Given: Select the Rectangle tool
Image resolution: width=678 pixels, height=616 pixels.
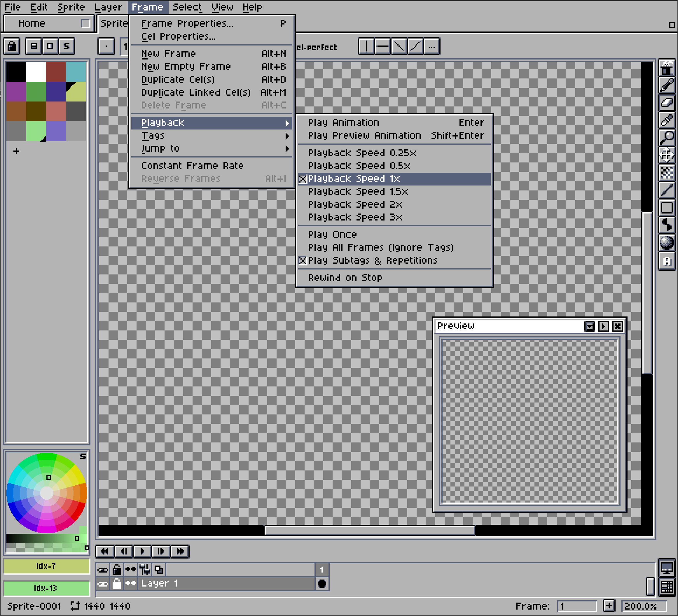Looking at the screenshot, I should [667, 207].
